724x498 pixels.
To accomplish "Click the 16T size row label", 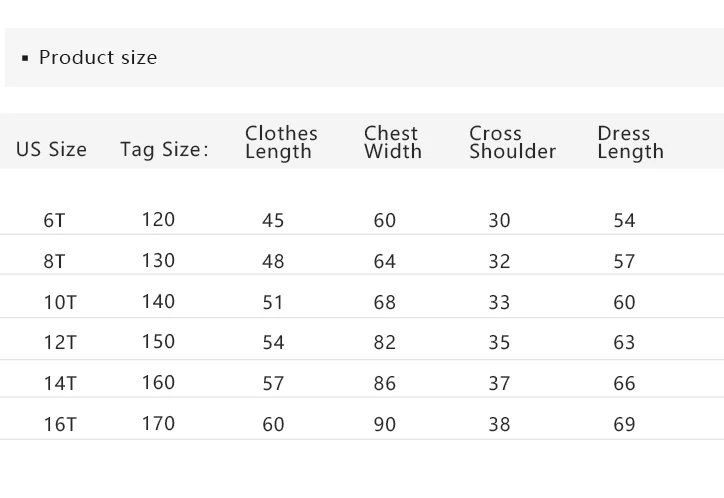I will 59,424.
